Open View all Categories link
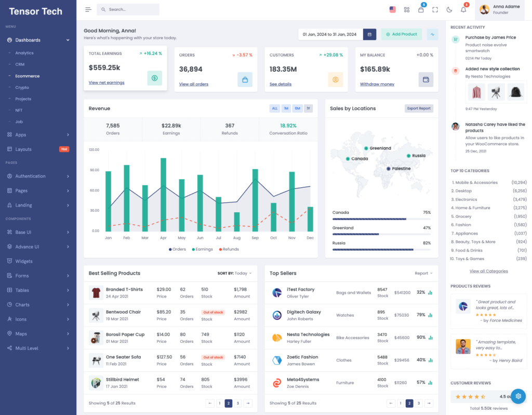The width and height of the screenshot is (532, 415). 488,271
